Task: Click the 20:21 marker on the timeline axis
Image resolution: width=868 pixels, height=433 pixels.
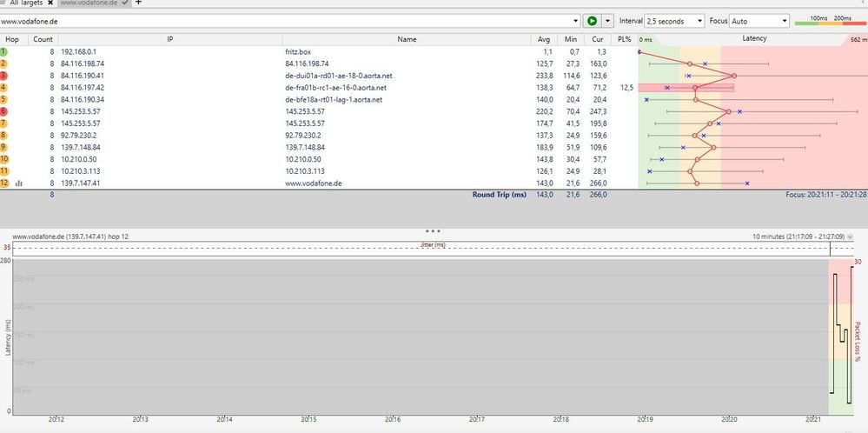Action: [x=814, y=420]
